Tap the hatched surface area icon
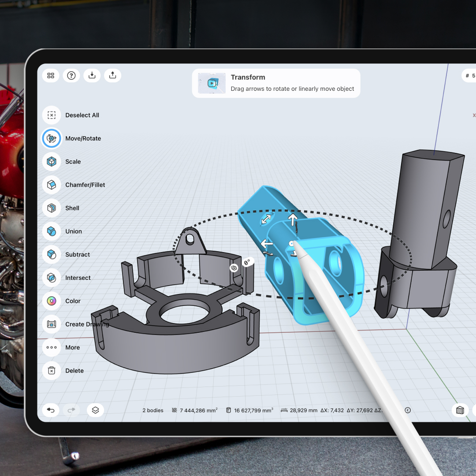 (x=174, y=410)
